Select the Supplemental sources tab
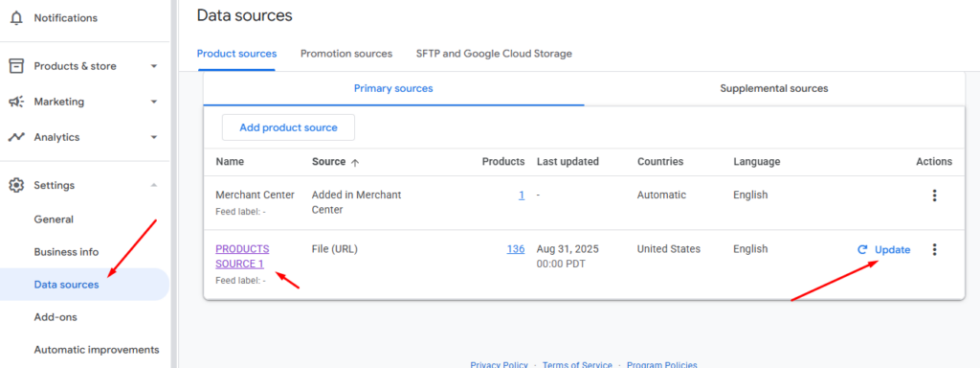This screenshot has height=368, width=980. (x=773, y=89)
